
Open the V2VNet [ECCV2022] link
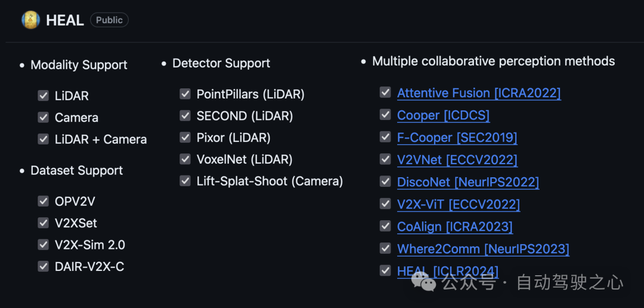coord(457,159)
